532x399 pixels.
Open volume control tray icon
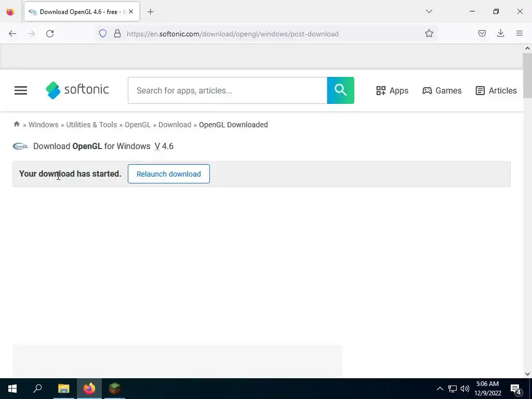pos(465,389)
